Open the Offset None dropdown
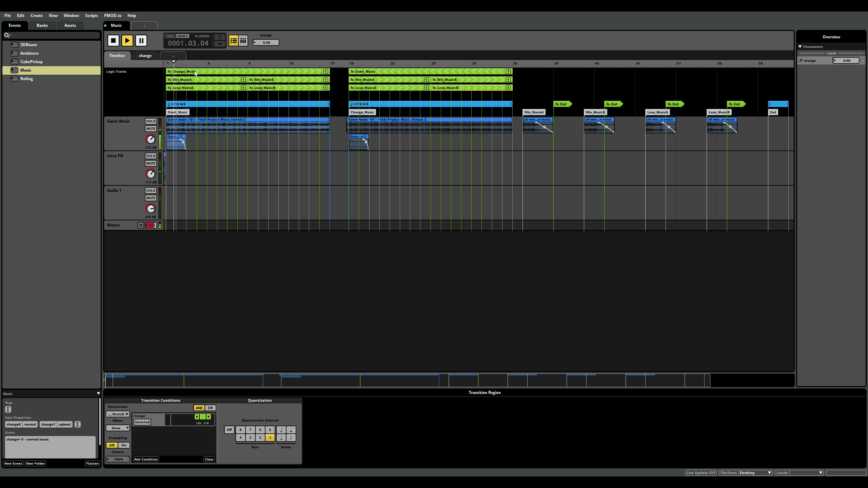Screen dimensions: 868x488 point(118,428)
